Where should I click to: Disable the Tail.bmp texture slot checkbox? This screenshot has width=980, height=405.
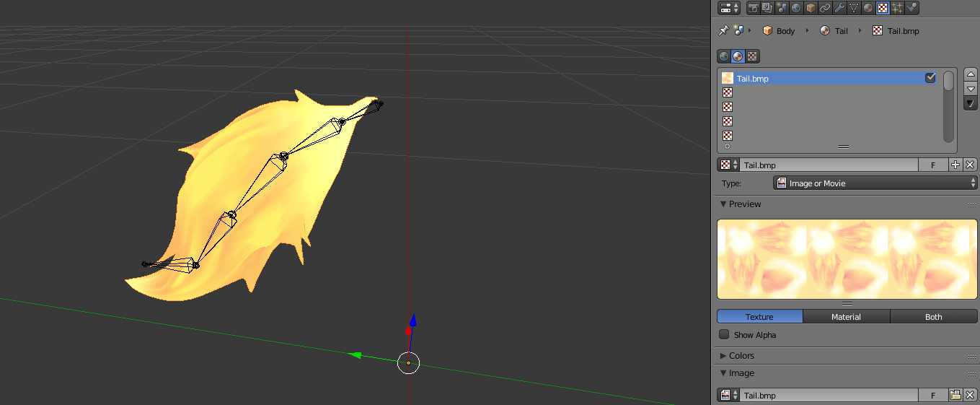(930, 78)
